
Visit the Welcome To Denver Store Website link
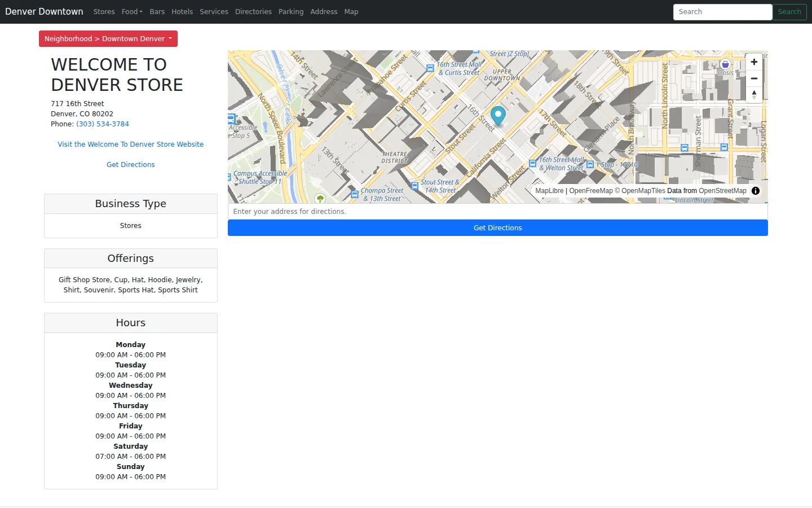131,144
